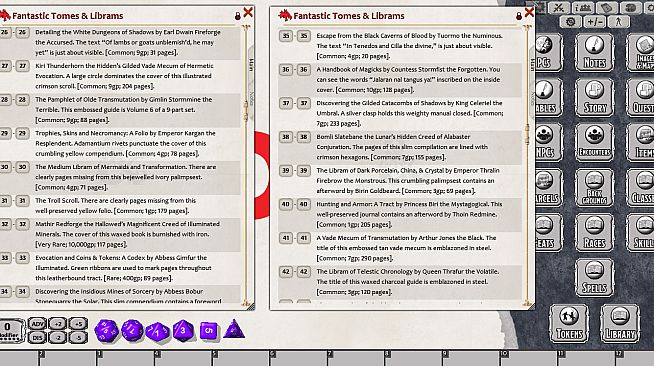Screen dimensions: 654x366
Task: Click the purple d20 die
Action: point(106,331)
